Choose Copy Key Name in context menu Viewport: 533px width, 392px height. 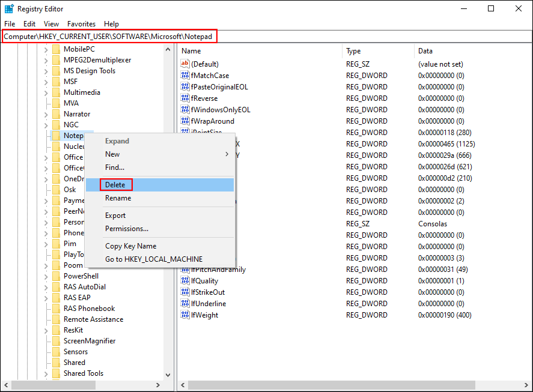[x=160, y=246]
